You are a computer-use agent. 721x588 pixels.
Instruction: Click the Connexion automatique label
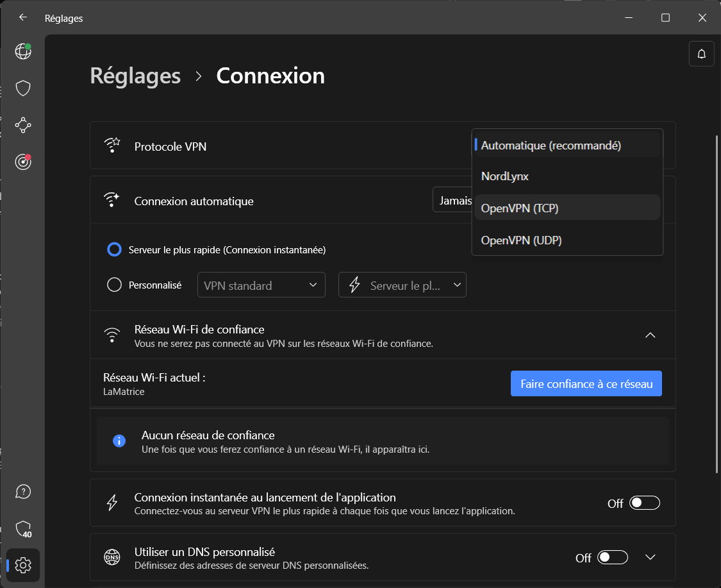[x=194, y=201]
